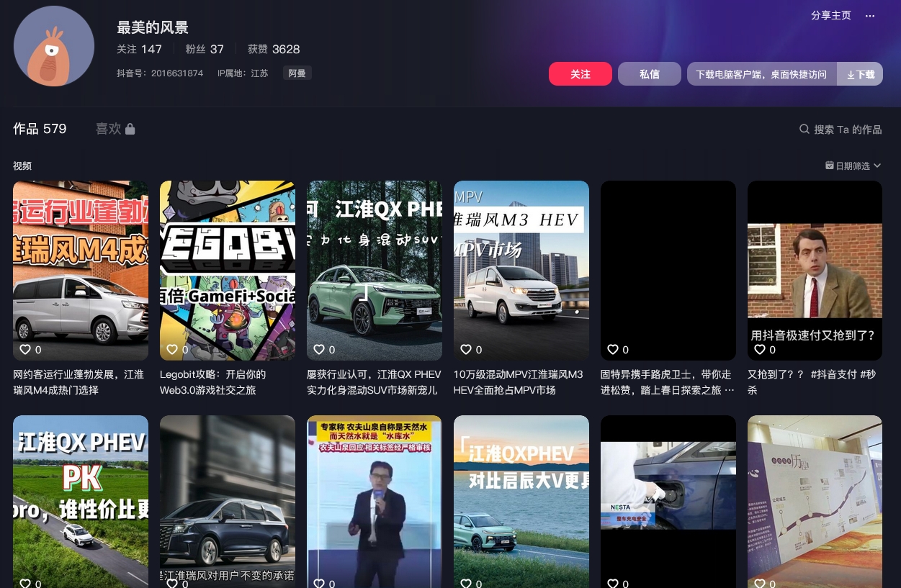Click the 获赞 3628 likes count
This screenshot has width=901, height=588.
274,49
